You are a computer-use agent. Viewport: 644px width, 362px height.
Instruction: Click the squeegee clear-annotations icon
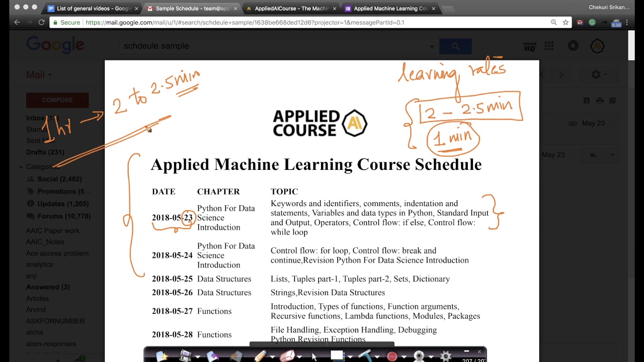pos(365,356)
